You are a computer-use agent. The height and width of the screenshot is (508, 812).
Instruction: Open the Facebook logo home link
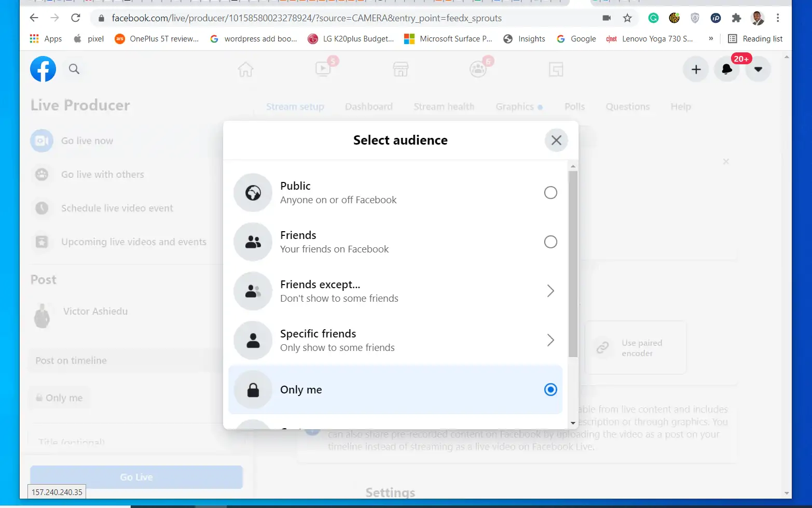43,69
